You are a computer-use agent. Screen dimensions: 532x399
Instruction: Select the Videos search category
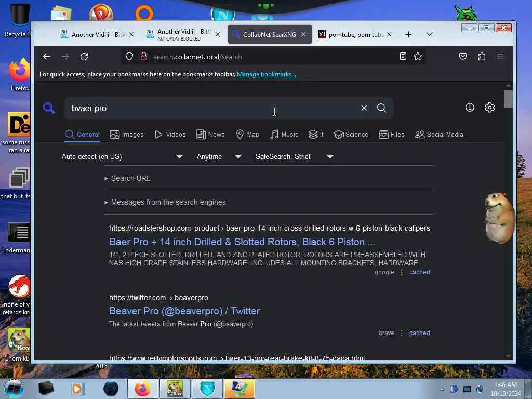point(170,135)
